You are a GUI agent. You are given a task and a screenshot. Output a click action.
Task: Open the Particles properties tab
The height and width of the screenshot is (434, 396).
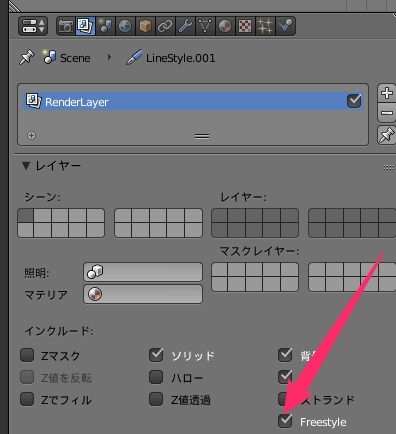pos(265,26)
